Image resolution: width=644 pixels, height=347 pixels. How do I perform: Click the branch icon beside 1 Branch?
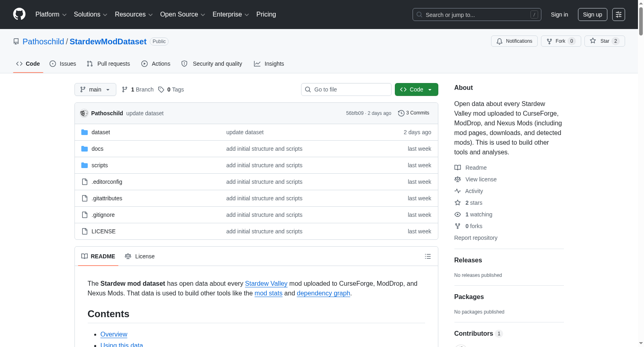click(125, 89)
